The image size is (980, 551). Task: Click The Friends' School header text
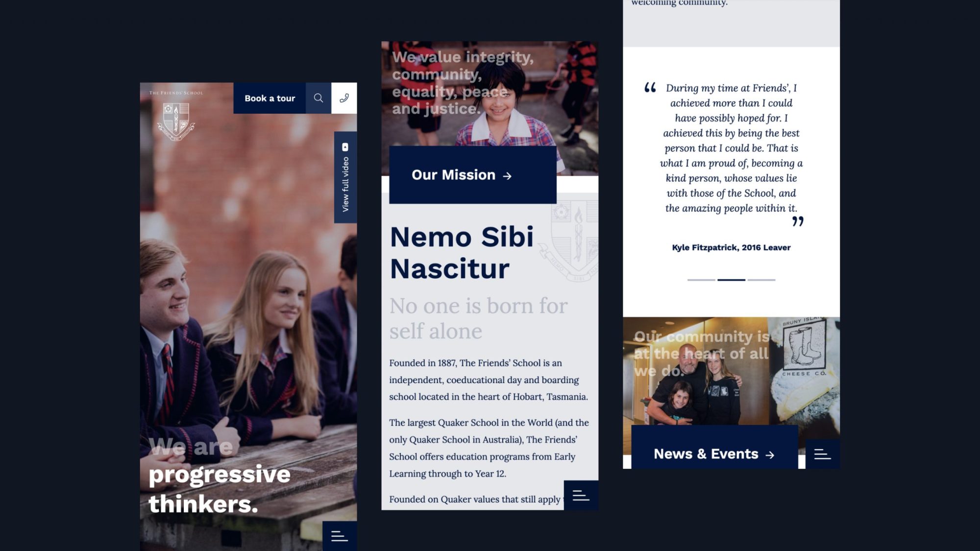[176, 93]
